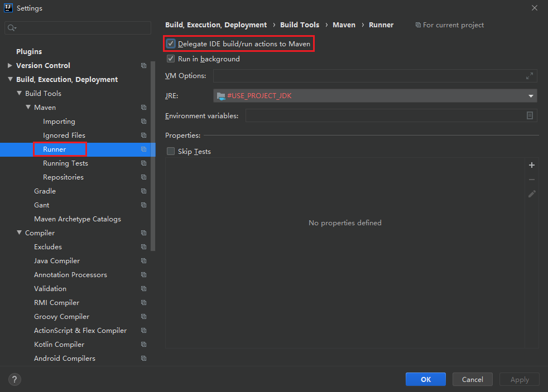
Task: Click the project-level icon beside Ignored Files
Action: [143, 135]
